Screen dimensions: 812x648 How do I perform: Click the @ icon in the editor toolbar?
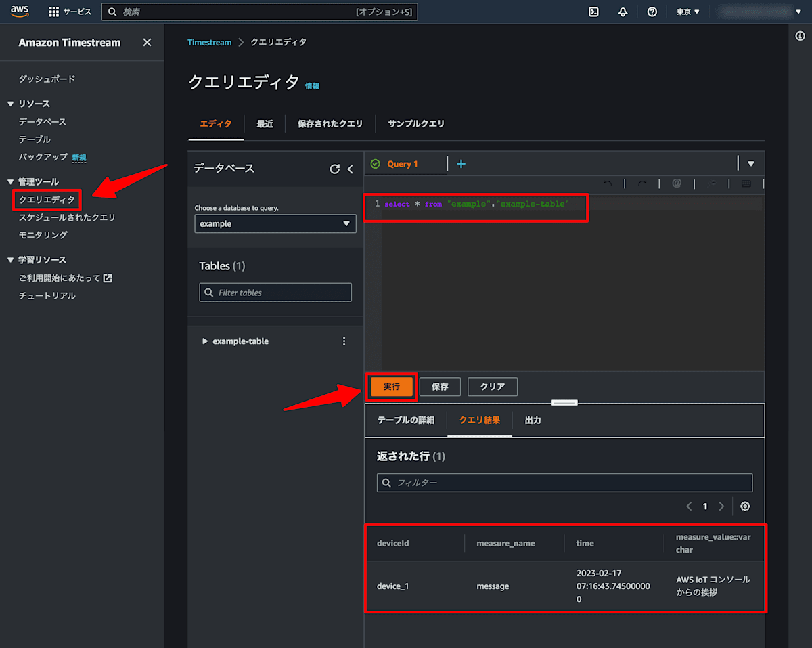(677, 183)
